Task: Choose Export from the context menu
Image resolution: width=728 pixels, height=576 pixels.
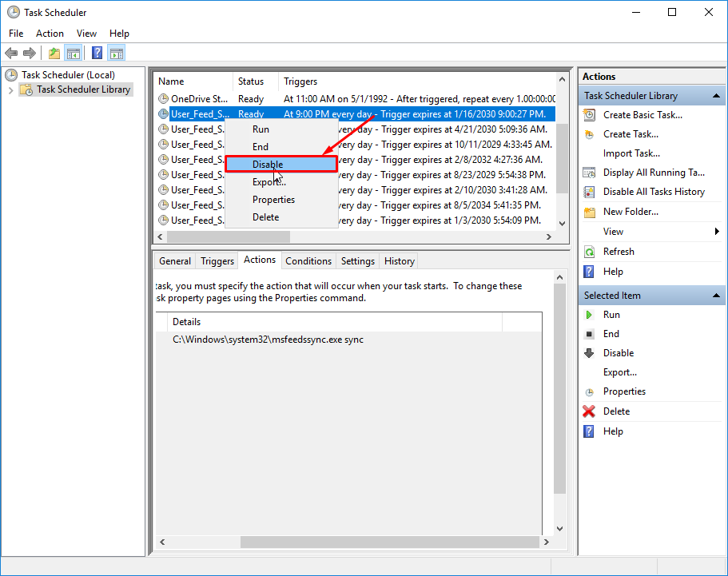Action: coord(281,182)
